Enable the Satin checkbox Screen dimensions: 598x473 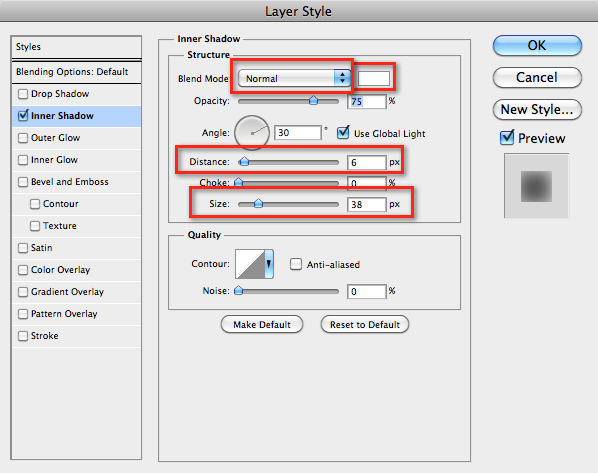coord(23,248)
